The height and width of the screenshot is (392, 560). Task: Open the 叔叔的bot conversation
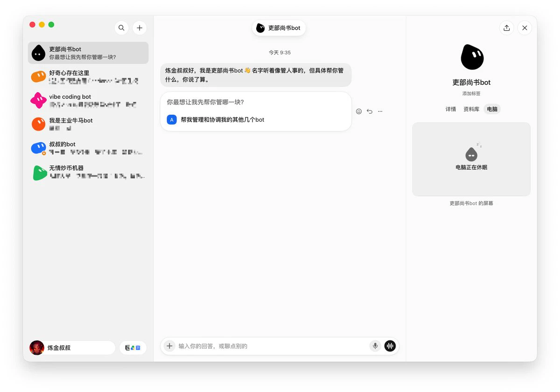click(88, 148)
